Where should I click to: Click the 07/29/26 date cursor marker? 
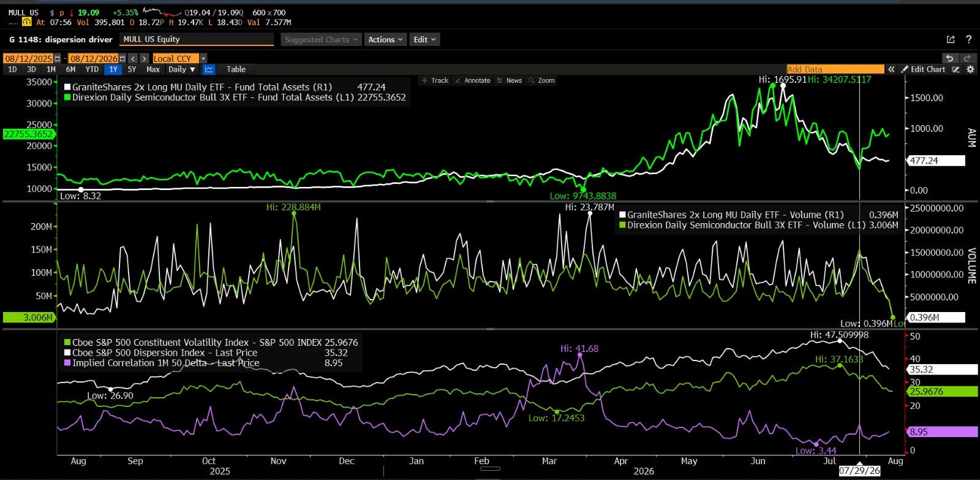click(x=859, y=471)
